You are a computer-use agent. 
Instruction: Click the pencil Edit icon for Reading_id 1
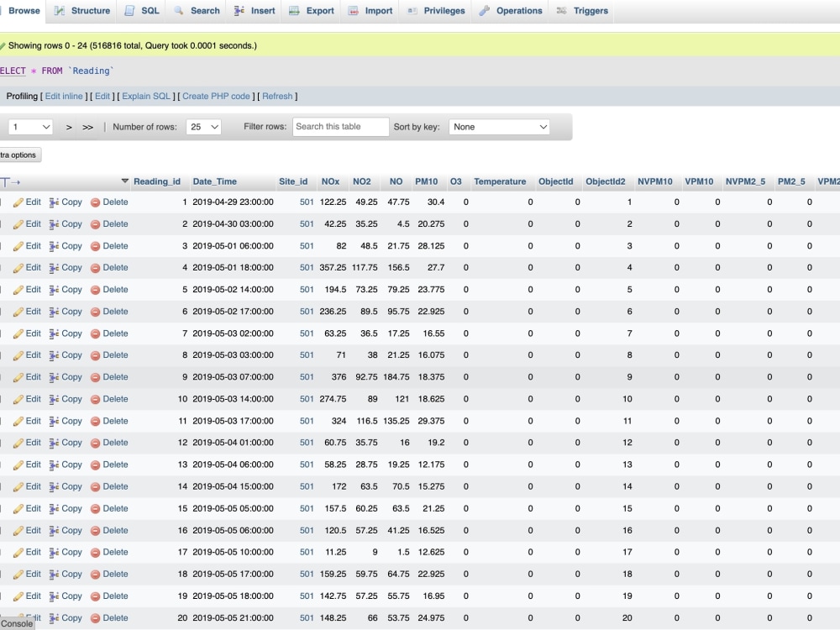(x=18, y=202)
